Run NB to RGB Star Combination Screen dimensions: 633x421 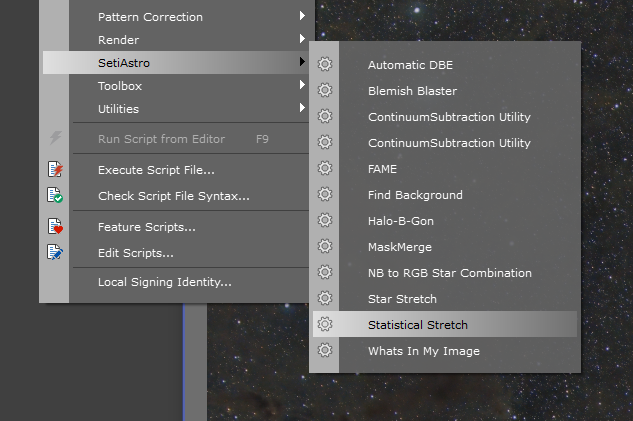pos(449,273)
